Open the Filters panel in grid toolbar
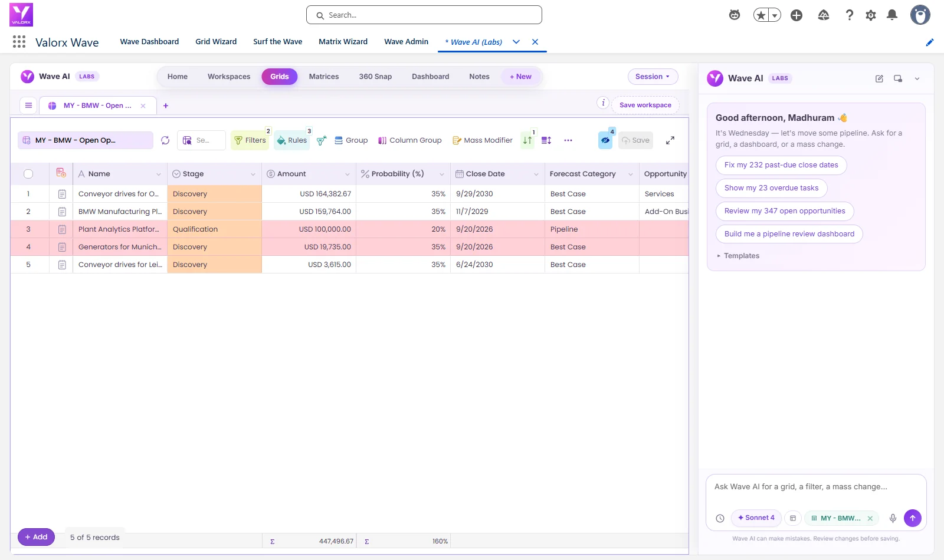 coord(250,140)
